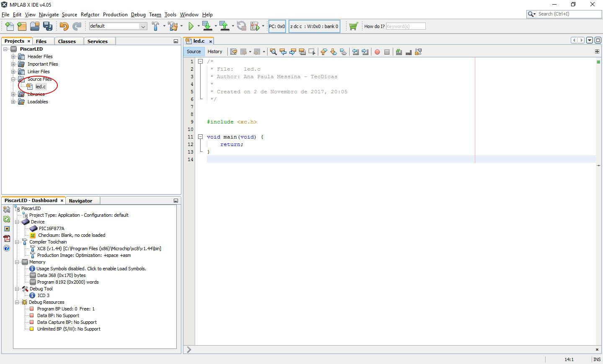Viewport: 603px width, 364px height.
Task: Collapse the PiscarLED project node
Action: tap(5, 49)
